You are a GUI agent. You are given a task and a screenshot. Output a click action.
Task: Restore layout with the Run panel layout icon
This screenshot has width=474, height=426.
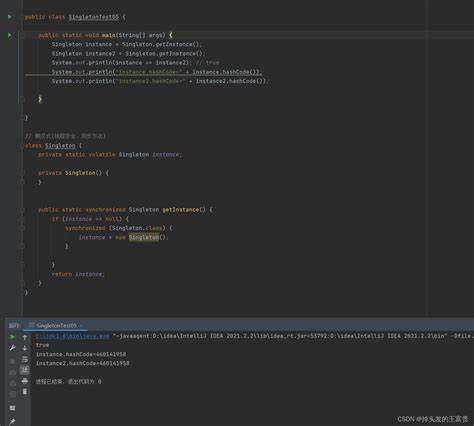pyautogui.click(x=12, y=408)
